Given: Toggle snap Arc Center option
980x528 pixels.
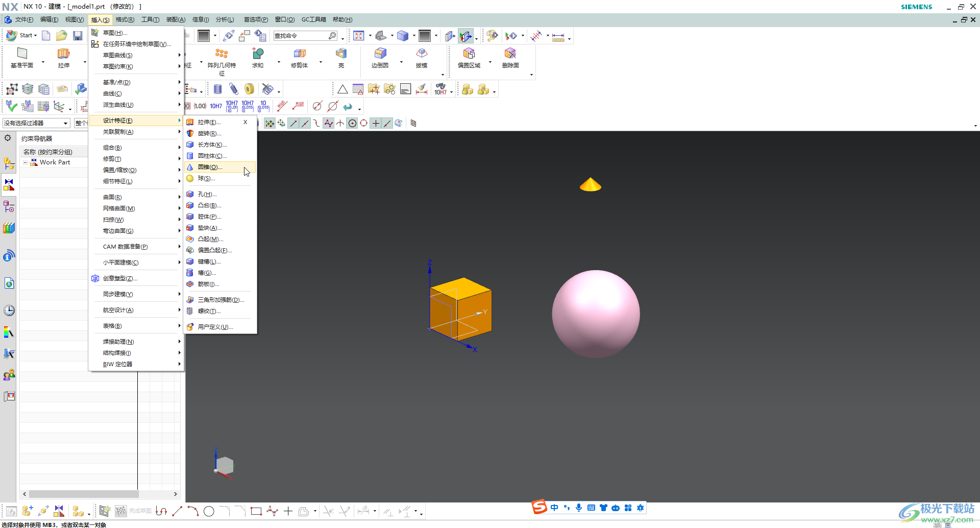Looking at the screenshot, I should [352, 123].
